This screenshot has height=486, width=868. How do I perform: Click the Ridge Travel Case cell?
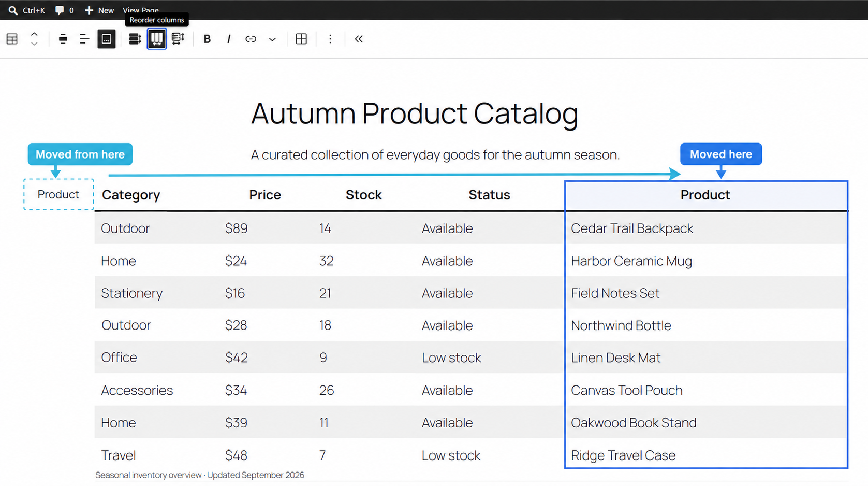623,455
